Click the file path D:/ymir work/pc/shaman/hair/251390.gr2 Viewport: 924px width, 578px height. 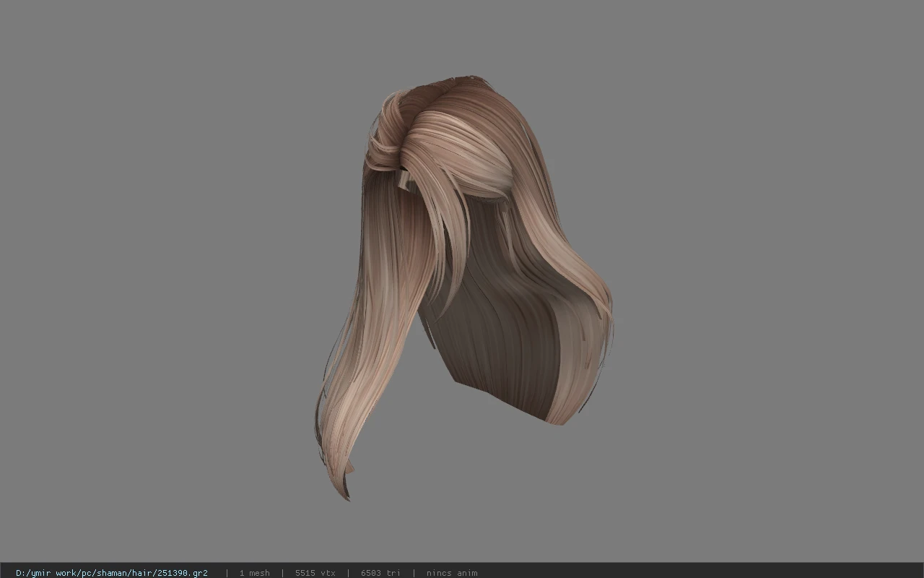[x=112, y=573]
